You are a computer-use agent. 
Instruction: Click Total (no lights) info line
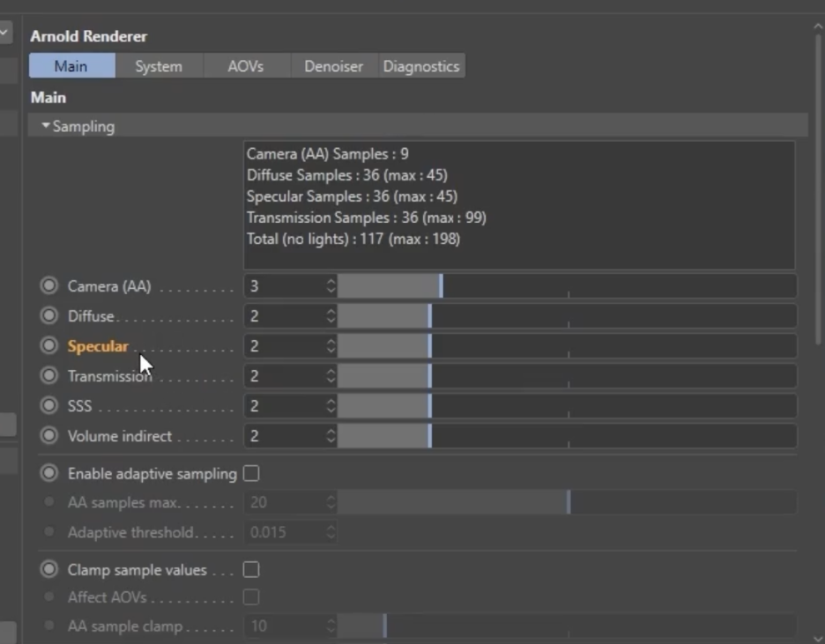[353, 240]
